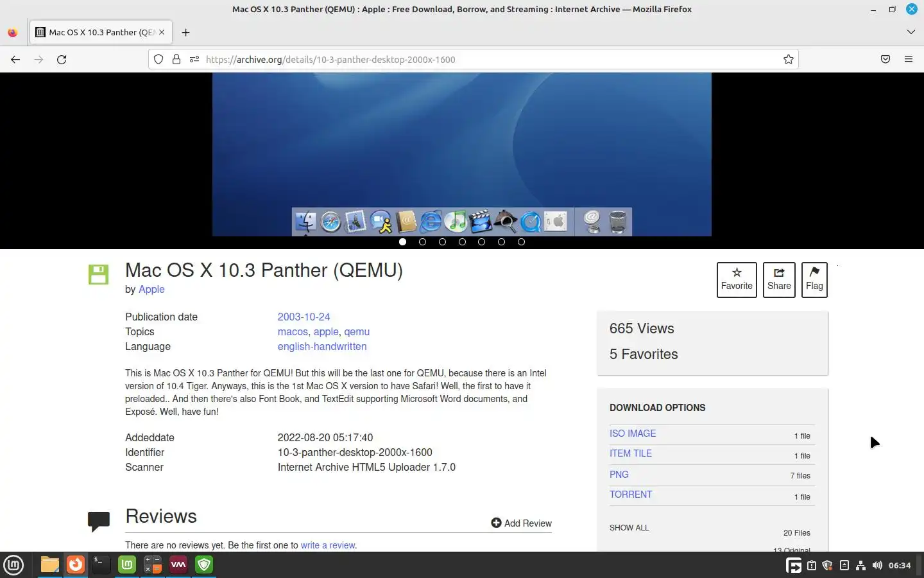Show tracking protection shield info

click(x=158, y=59)
